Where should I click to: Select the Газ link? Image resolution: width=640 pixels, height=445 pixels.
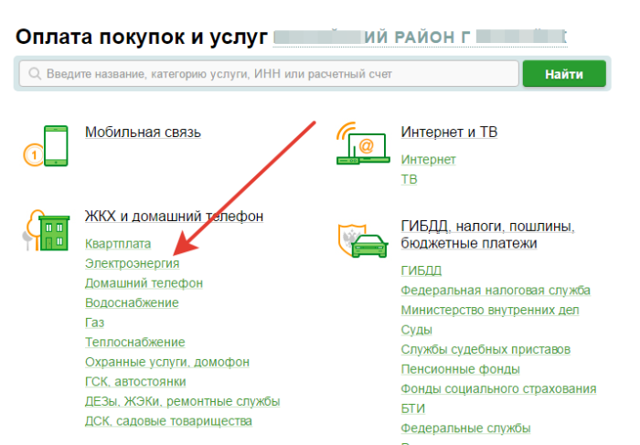point(95,322)
